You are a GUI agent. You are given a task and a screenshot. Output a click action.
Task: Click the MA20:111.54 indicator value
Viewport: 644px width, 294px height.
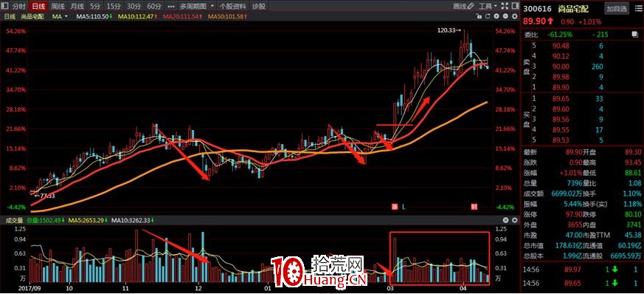pos(183,16)
